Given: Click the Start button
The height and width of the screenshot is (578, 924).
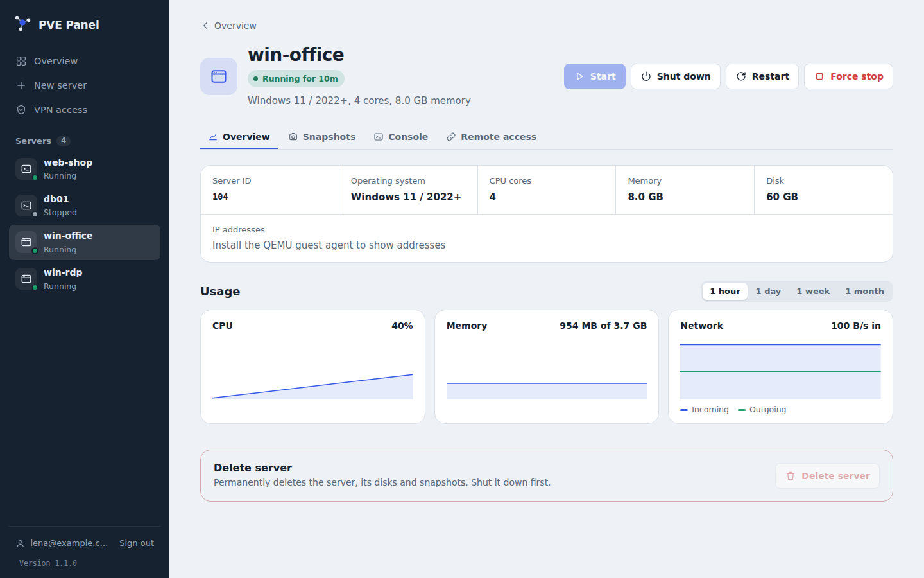Looking at the screenshot, I should tap(595, 76).
